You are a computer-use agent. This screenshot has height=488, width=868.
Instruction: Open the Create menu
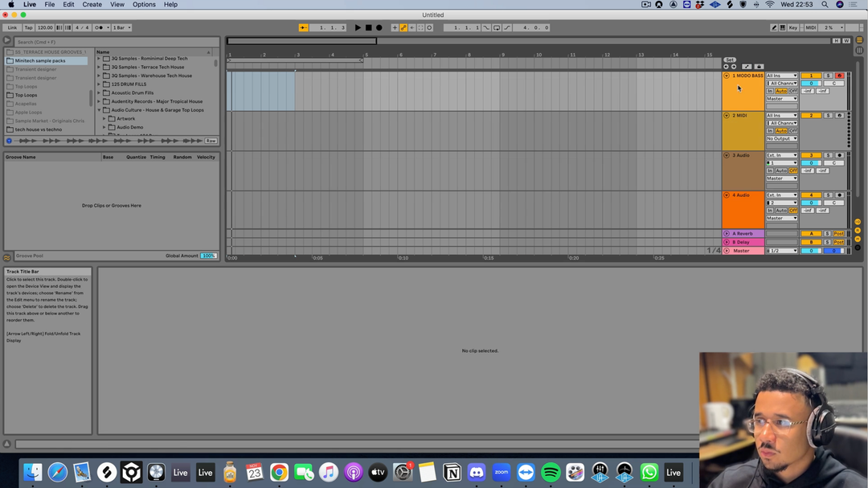click(x=92, y=5)
